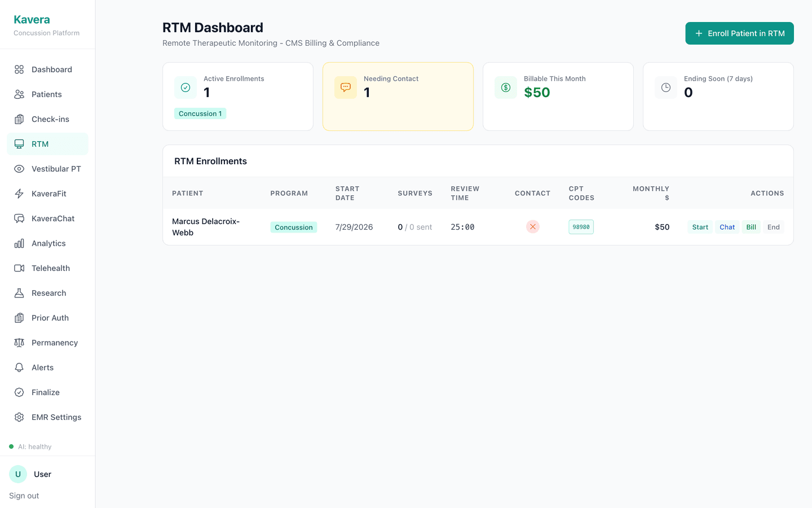The width and height of the screenshot is (812, 508).
Task: Click the RTM monitor icon
Action: (19, 144)
